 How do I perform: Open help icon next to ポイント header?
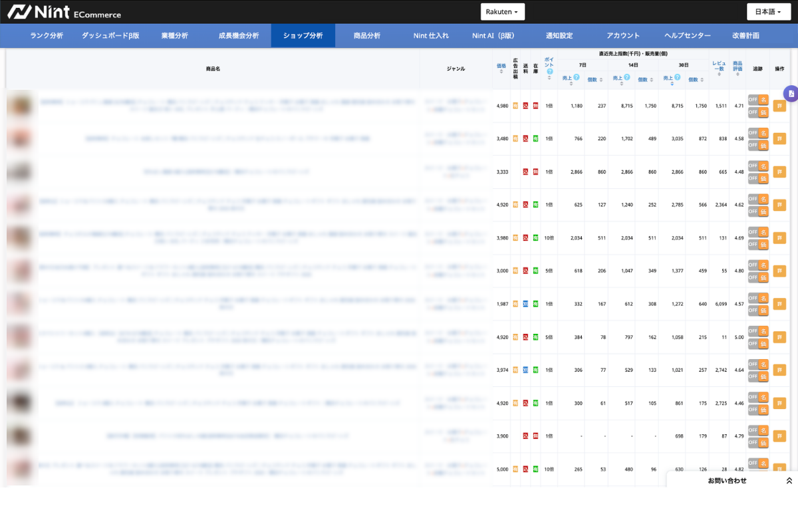tap(549, 71)
